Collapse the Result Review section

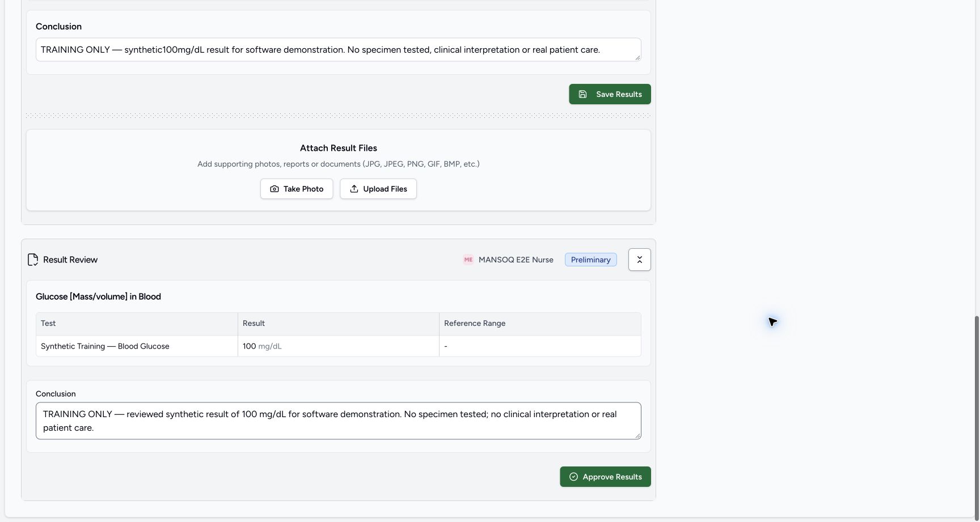639,260
